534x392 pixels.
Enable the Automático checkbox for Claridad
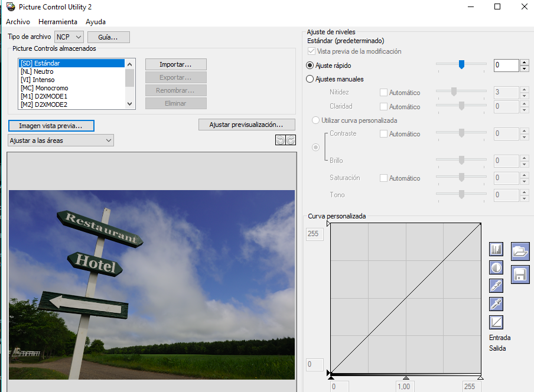(383, 106)
